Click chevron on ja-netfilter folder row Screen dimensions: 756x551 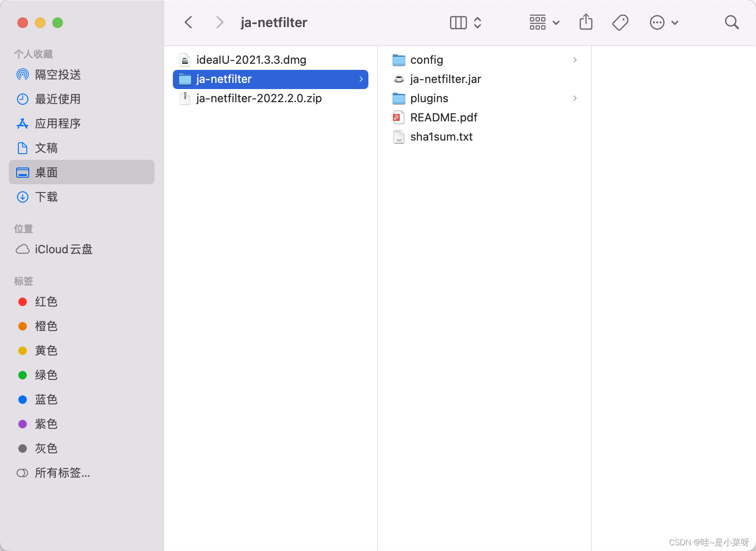pos(361,79)
